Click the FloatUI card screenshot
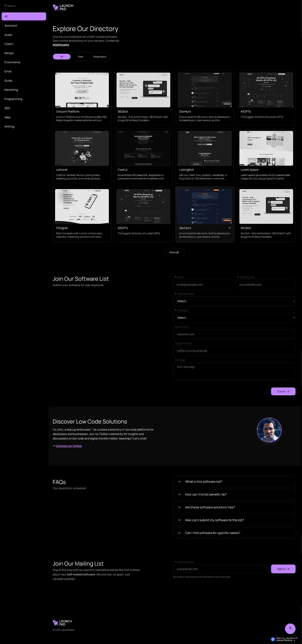The width and height of the screenshot is (302, 644). pos(143,148)
